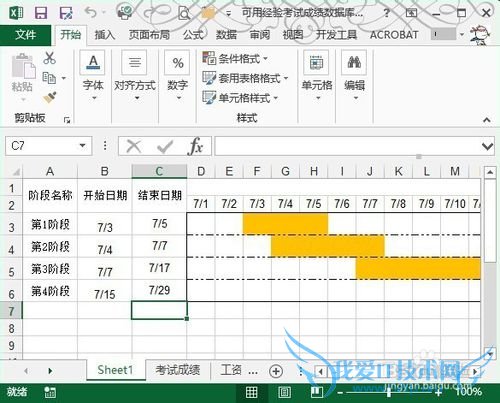Click the vertical scrollbar up arrow
Screen dimensions: 500x403
490,172
